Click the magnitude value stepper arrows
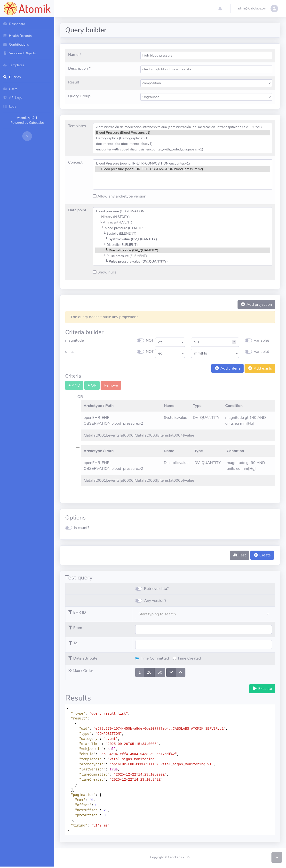 pos(234,342)
